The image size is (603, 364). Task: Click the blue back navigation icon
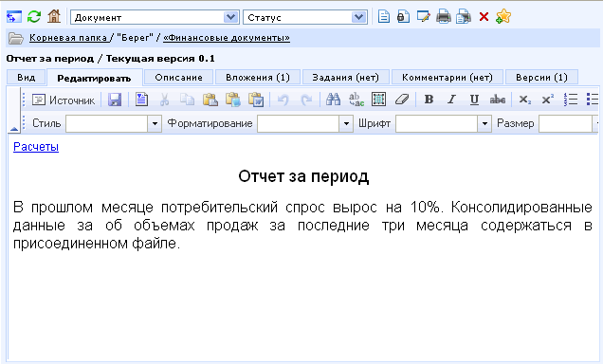click(x=14, y=17)
